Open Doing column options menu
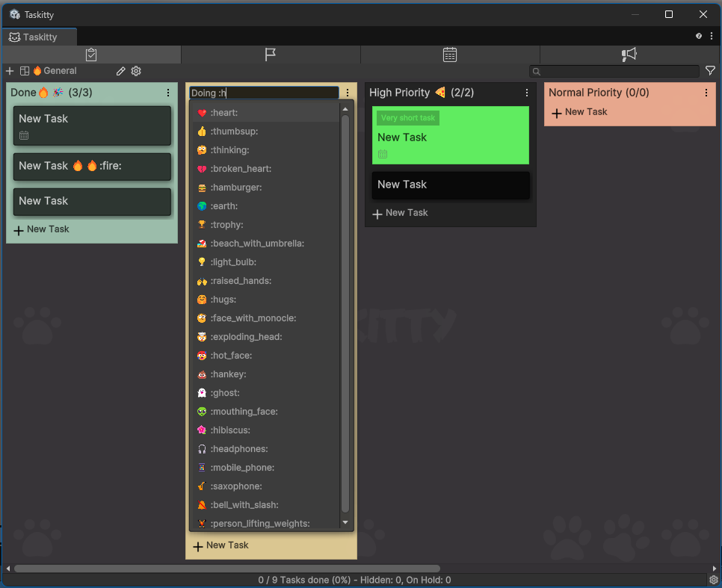This screenshot has height=588, width=722. tap(348, 93)
